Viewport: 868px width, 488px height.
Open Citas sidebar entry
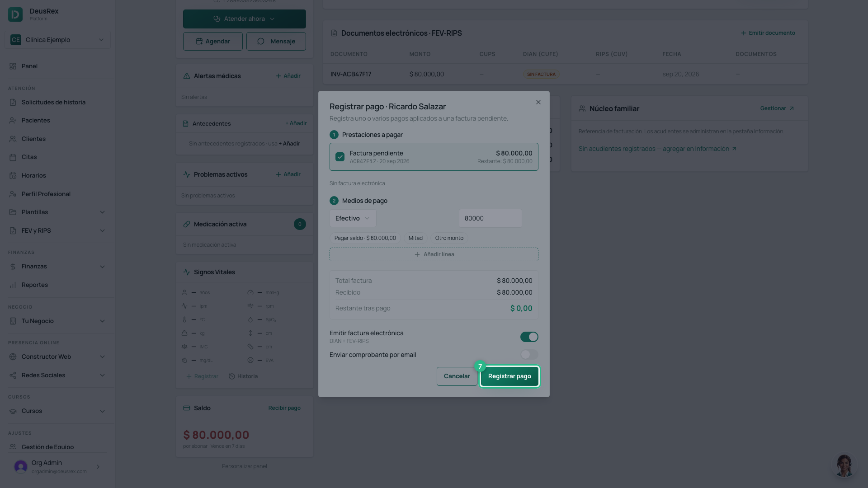57,157
